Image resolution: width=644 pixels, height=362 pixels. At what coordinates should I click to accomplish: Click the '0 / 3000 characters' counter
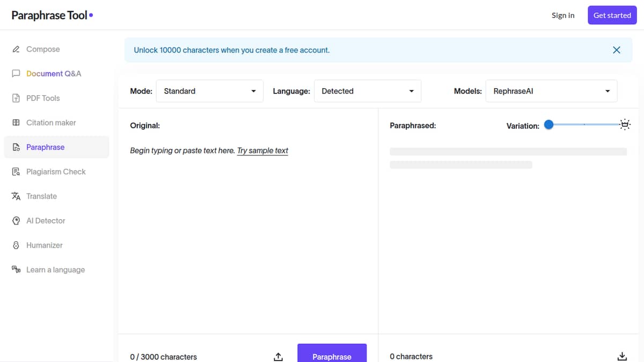[x=164, y=357]
